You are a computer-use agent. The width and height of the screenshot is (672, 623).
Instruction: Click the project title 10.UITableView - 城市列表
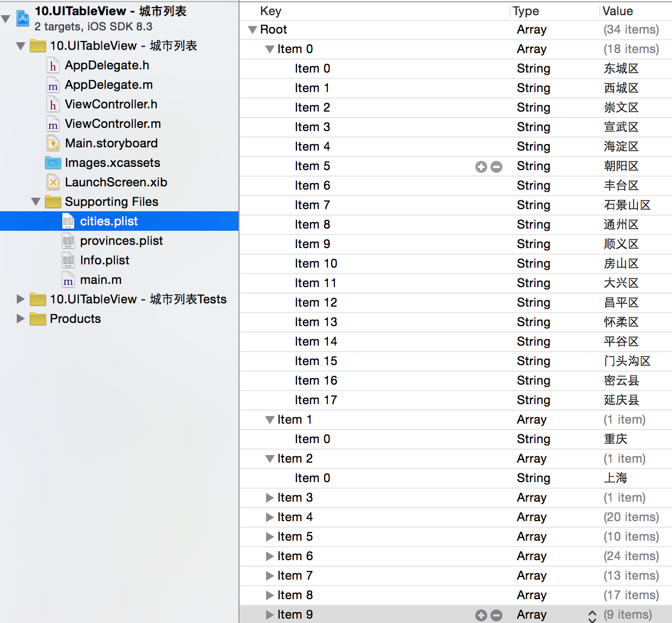(111, 11)
